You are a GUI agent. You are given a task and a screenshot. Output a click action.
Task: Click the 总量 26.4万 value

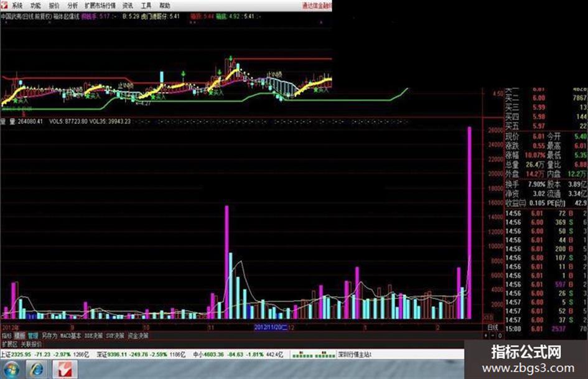(535, 164)
